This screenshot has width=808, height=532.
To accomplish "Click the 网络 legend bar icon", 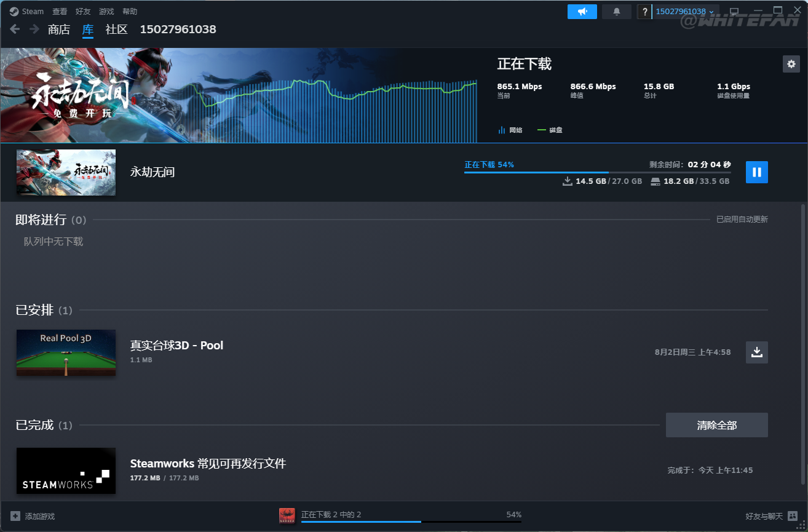I will [x=501, y=130].
